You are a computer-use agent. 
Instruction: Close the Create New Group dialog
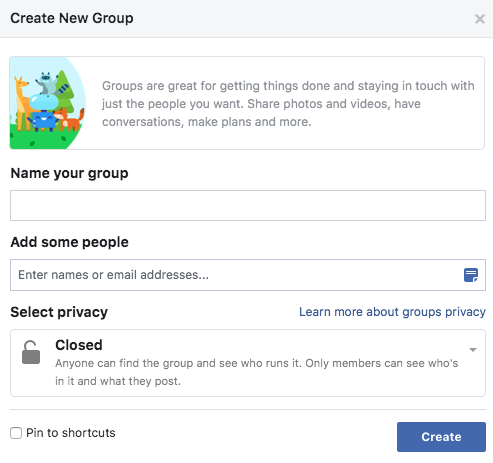[x=480, y=19]
